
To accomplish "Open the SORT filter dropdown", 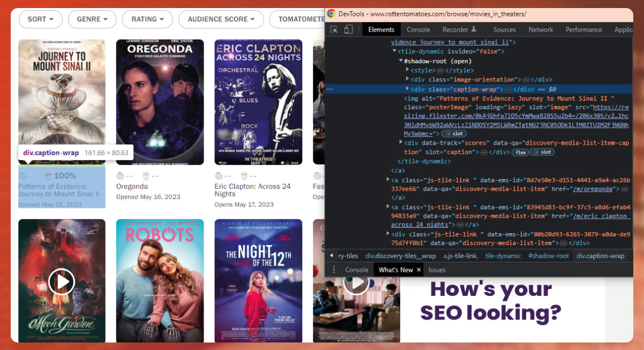I will point(40,19).
